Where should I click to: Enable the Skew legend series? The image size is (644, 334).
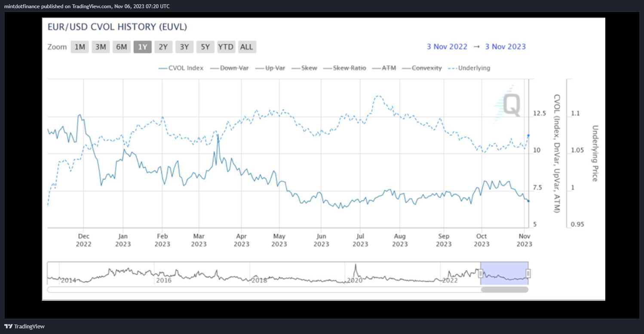(304, 68)
